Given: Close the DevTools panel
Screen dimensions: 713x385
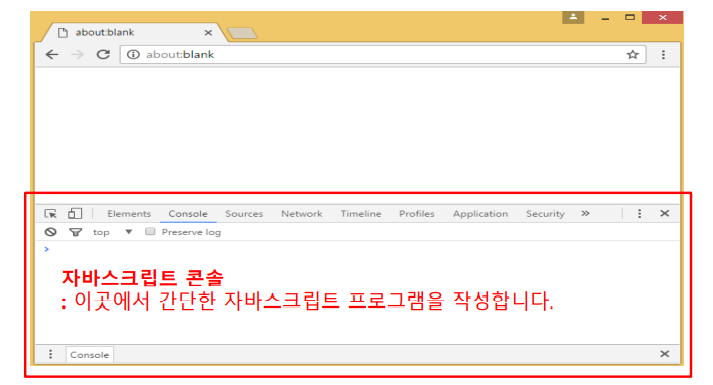Looking at the screenshot, I should click(x=665, y=213).
